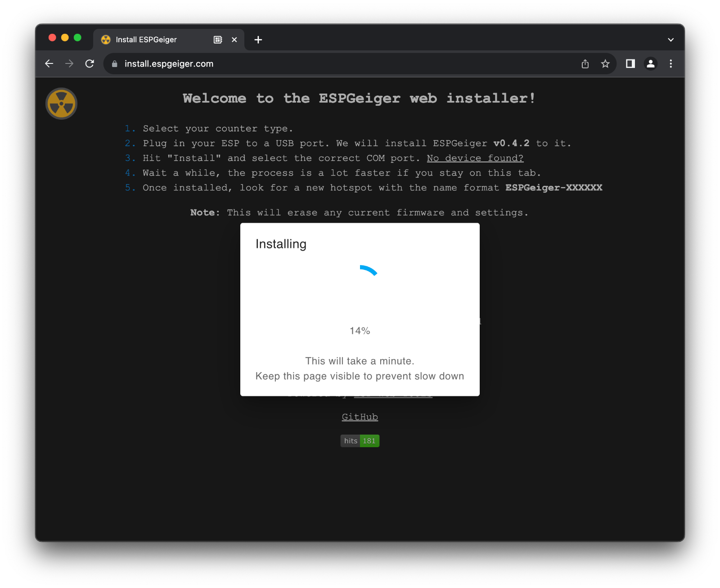Click "This will take a minute." text
720x588 pixels.
coord(360,361)
